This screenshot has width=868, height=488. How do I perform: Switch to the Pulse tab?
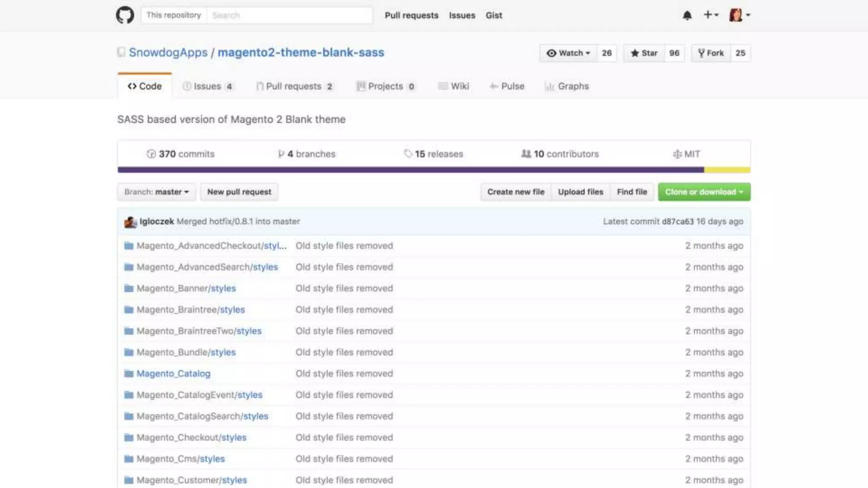pos(507,86)
